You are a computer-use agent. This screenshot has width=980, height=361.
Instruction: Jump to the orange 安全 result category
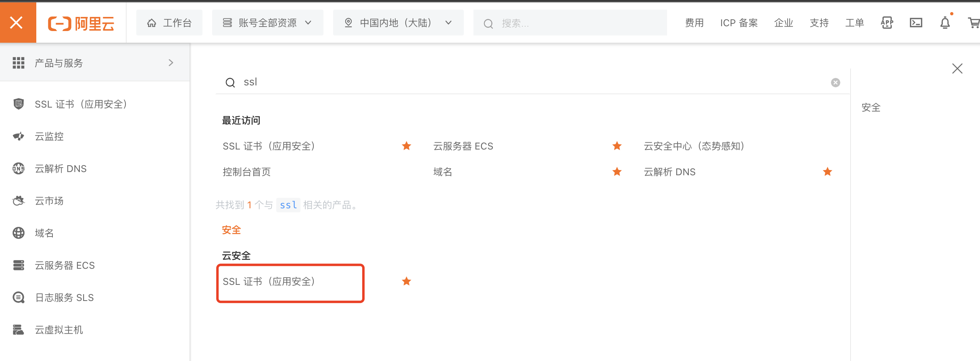coord(231,230)
